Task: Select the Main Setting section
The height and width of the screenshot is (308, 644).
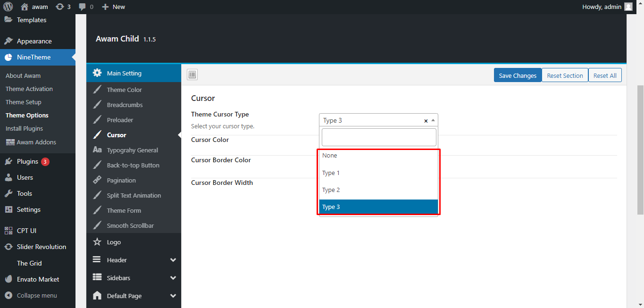Action: (134, 73)
